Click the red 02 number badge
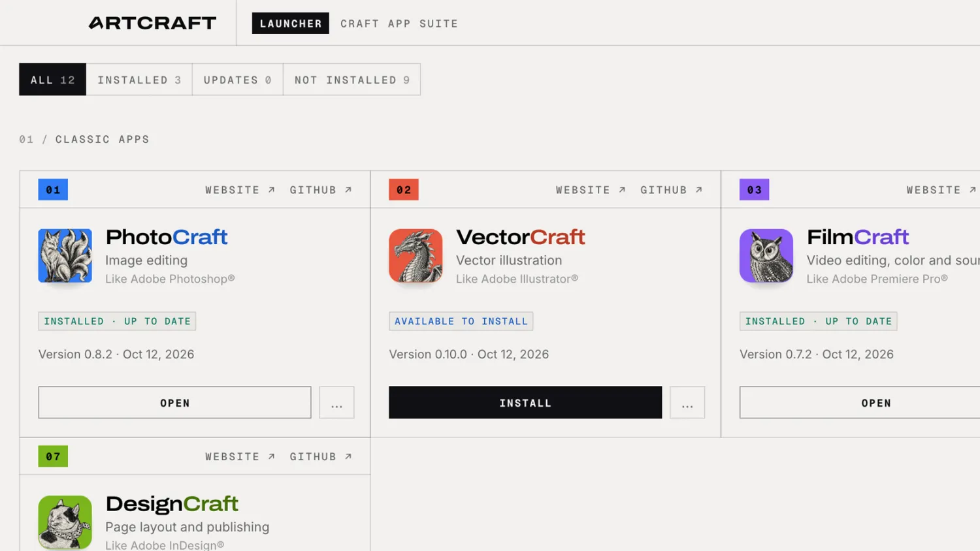 (x=404, y=189)
